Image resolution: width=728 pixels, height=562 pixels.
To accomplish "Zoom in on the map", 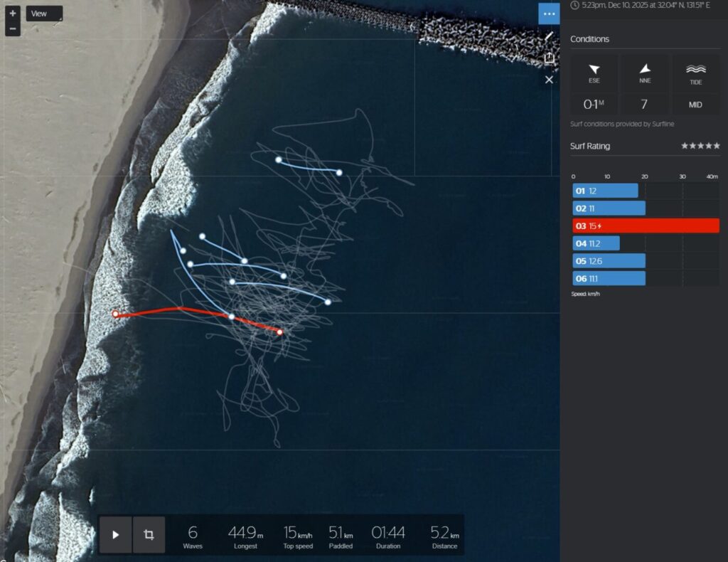I will (x=13, y=13).
